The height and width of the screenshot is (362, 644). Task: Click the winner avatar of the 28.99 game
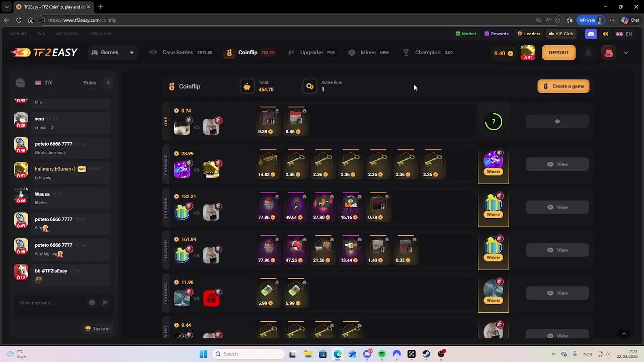coord(493,159)
